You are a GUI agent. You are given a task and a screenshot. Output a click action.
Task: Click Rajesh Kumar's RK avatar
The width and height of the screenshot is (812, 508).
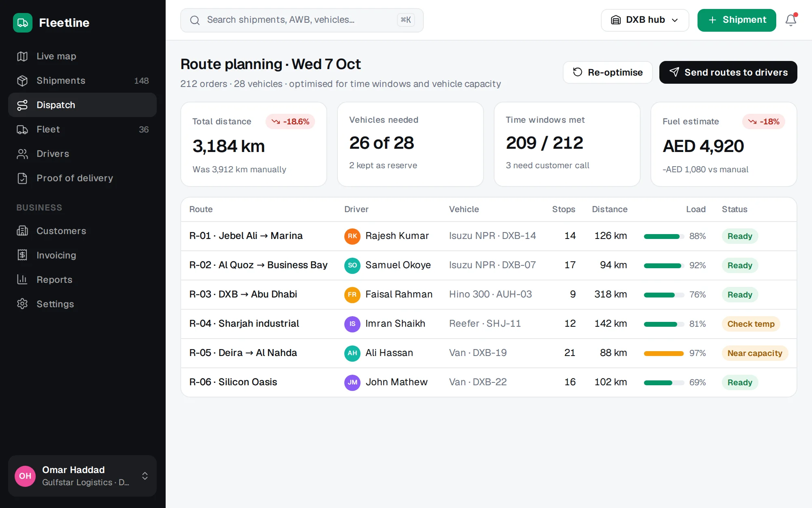tap(352, 236)
